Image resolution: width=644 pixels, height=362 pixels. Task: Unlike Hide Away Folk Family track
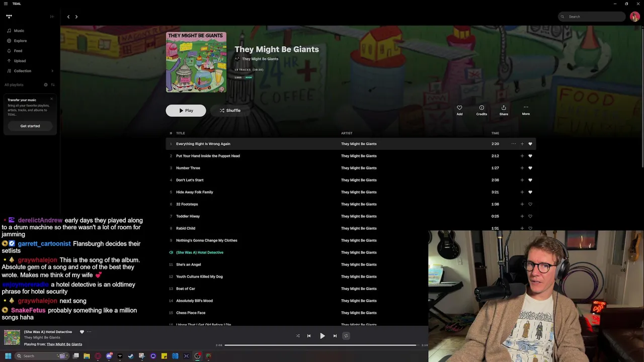pyautogui.click(x=530, y=192)
